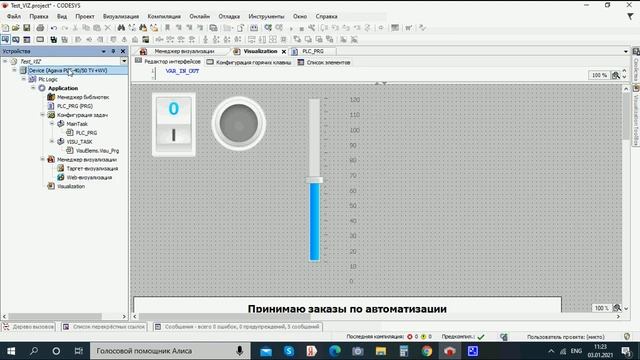Click the Mail icon in taskbar

pyautogui.click(x=266, y=351)
